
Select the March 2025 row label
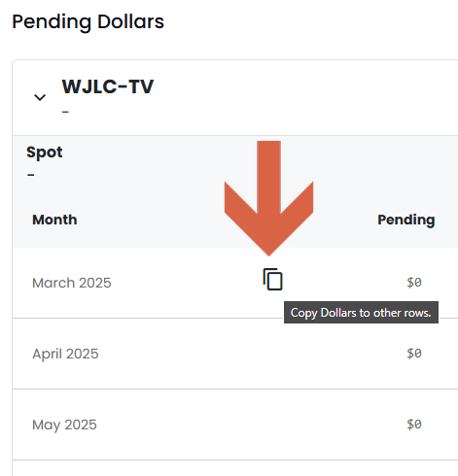click(72, 283)
